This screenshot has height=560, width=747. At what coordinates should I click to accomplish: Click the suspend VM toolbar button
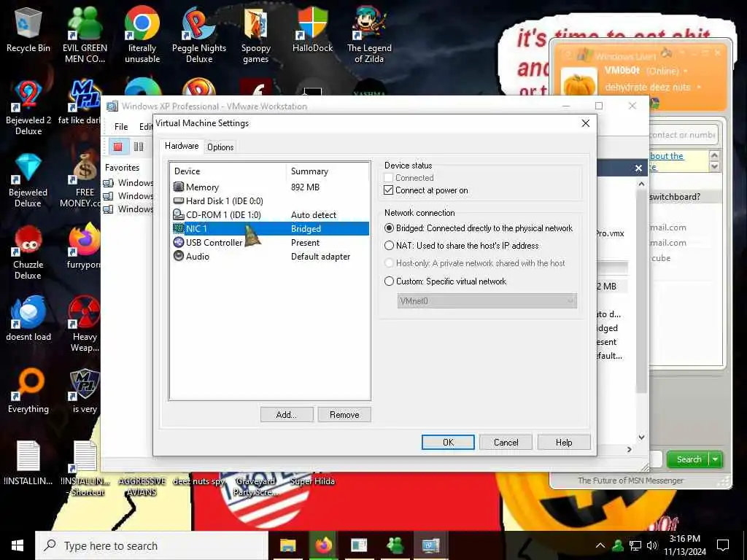click(x=139, y=146)
